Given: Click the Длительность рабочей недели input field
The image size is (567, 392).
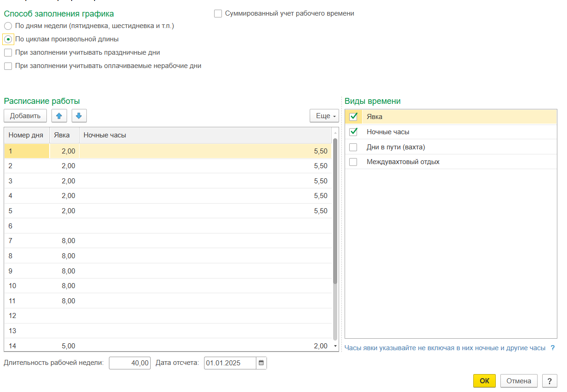Looking at the screenshot, I should click(x=130, y=363).
